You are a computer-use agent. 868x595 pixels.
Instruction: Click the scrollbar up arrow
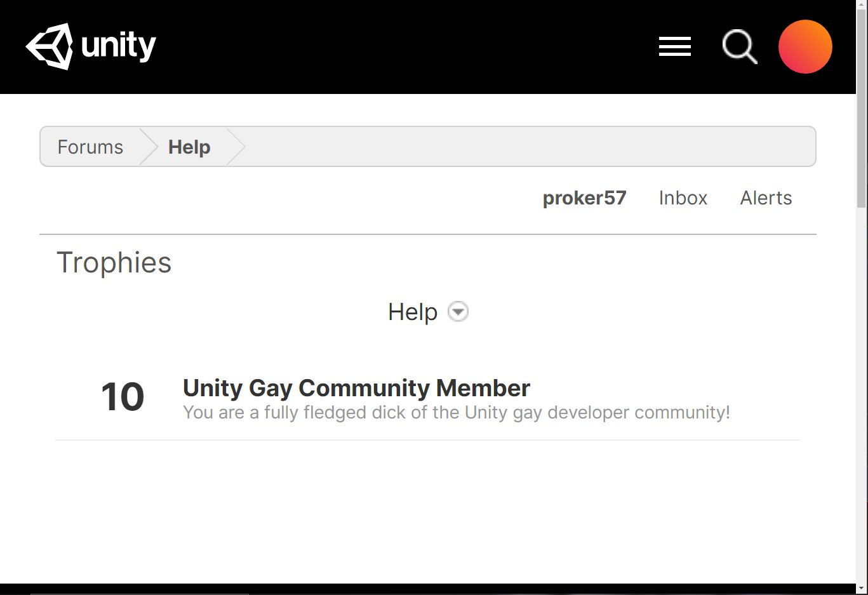pos(862,5)
